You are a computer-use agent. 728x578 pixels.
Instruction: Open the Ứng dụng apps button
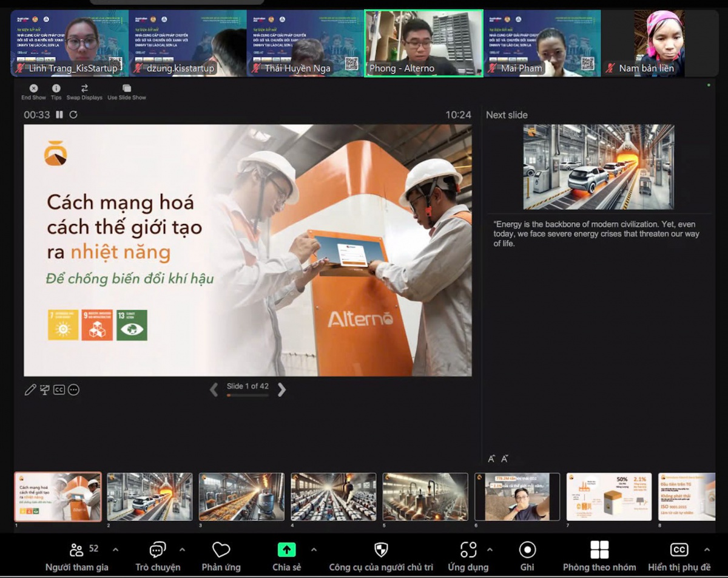click(468, 556)
